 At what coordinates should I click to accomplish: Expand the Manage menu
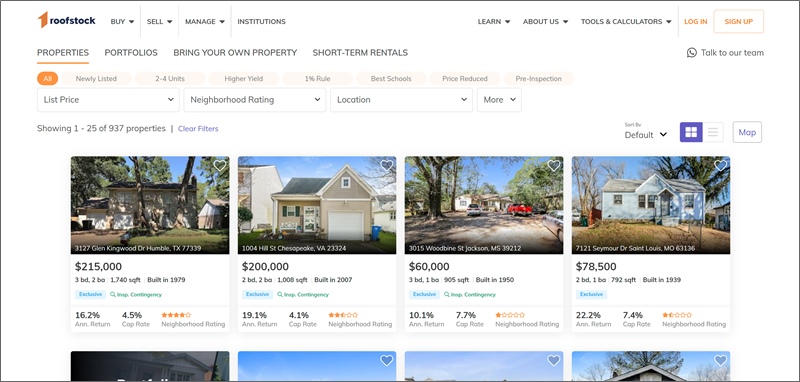pos(205,21)
